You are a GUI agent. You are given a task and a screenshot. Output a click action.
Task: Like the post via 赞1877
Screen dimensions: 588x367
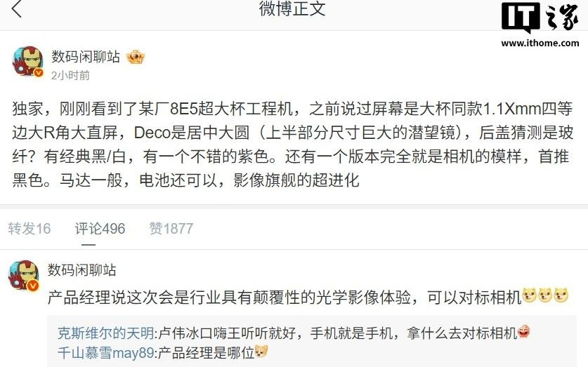[171, 229]
